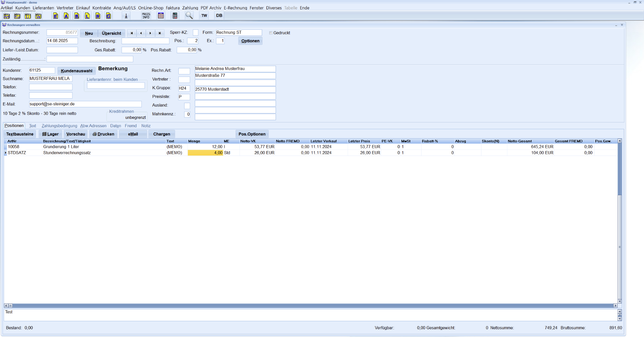The image size is (644, 337).
Task: Click the eMail button
Action: (x=133, y=134)
